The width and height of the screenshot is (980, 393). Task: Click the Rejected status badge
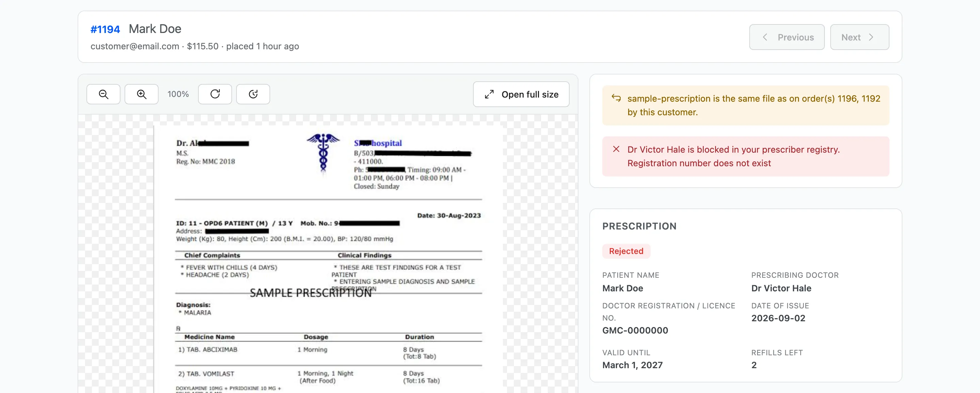coord(626,251)
